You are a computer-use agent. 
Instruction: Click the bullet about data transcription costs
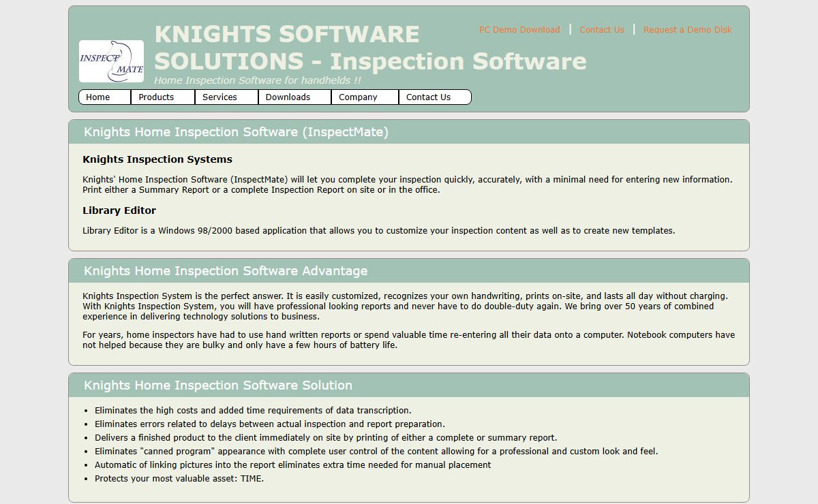coord(253,411)
